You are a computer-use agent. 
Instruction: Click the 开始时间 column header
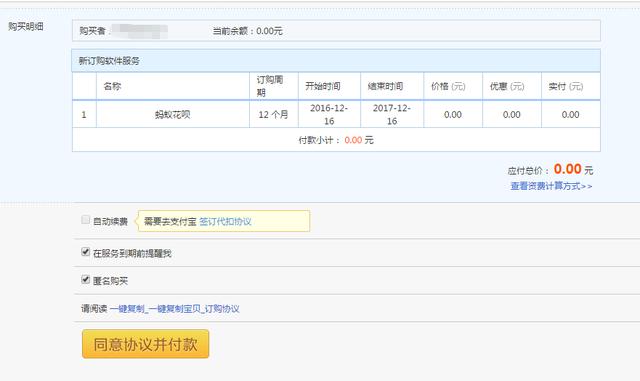click(329, 86)
